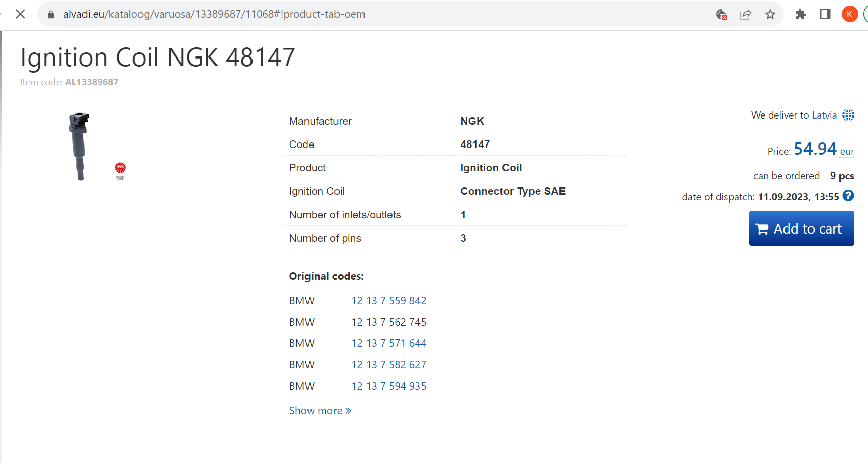Open the orange K profile avatar
Image resolution: width=868 pixels, height=463 pixels.
pos(849,14)
